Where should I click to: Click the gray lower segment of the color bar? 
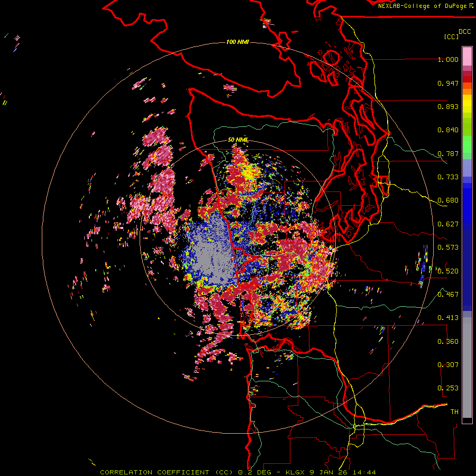467,368
